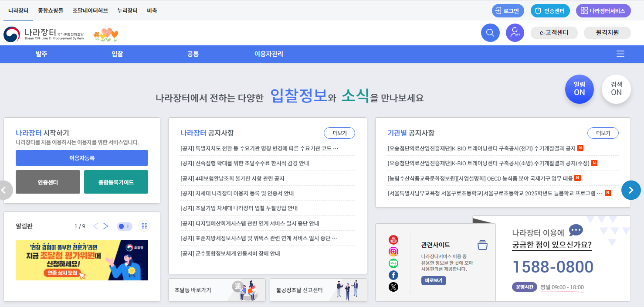Open notice 디지털예산회계시스템 관련 연계 서비스 일시 중단
This screenshot has height=307, width=644.
tap(250, 223)
